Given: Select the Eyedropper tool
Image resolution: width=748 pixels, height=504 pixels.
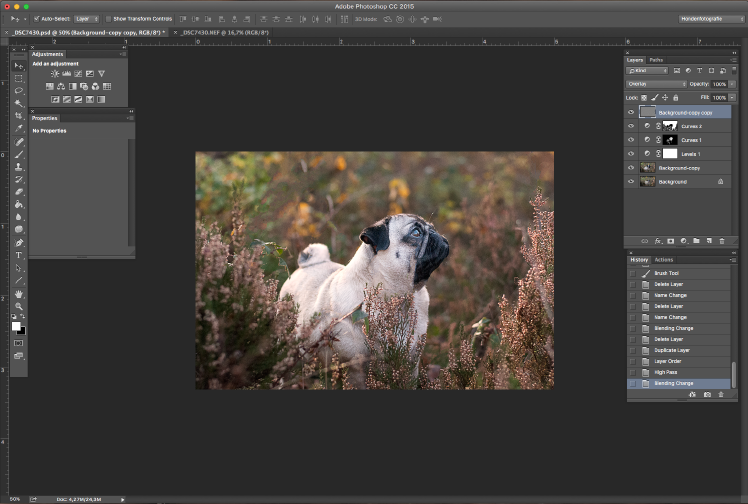Looking at the screenshot, I should click(x=19, y=128).
